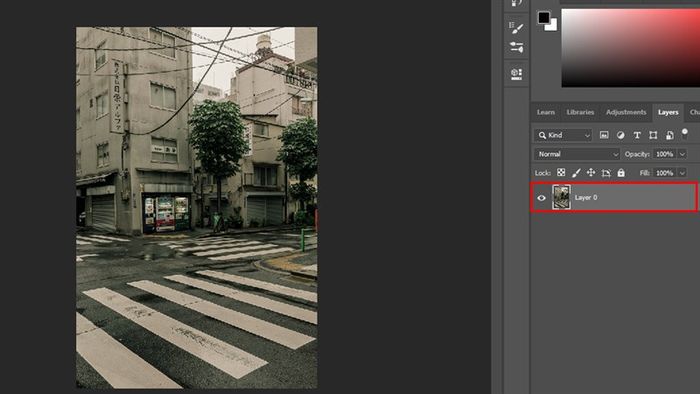This screenshot has height=394, width=700.
Task: Toggle Layer 0 visibility eye
Action: pos(542,198)
